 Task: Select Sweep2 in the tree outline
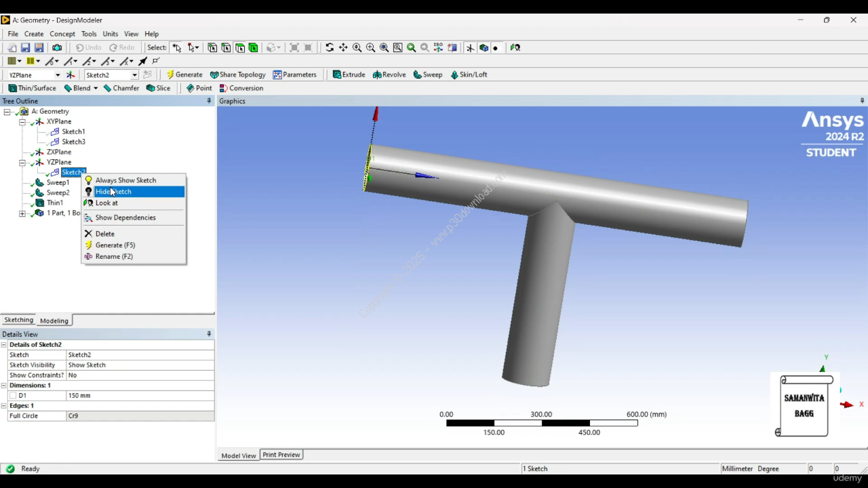coord(58,192)
